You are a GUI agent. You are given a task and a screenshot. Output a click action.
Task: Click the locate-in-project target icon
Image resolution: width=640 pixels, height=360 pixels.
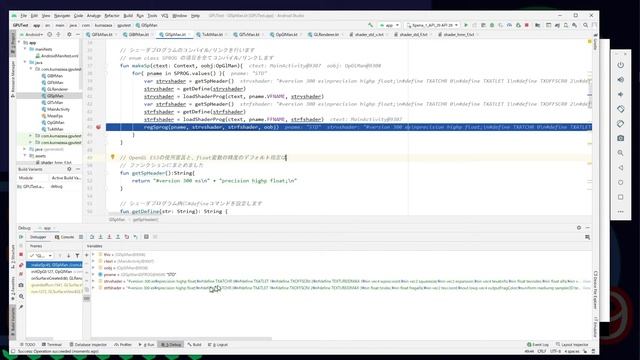pyautogui.click(x=50, y=35)
